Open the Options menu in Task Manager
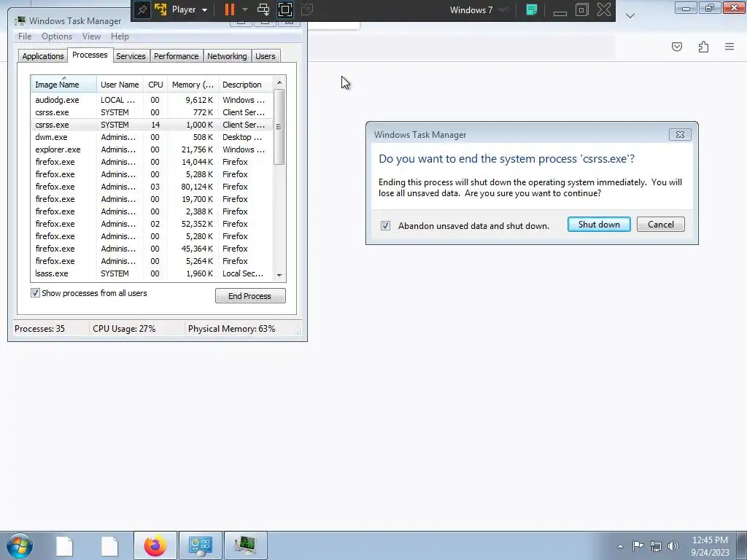Image resolution: width=747 pixels, height=560 pixels. (x=57, y=36)
